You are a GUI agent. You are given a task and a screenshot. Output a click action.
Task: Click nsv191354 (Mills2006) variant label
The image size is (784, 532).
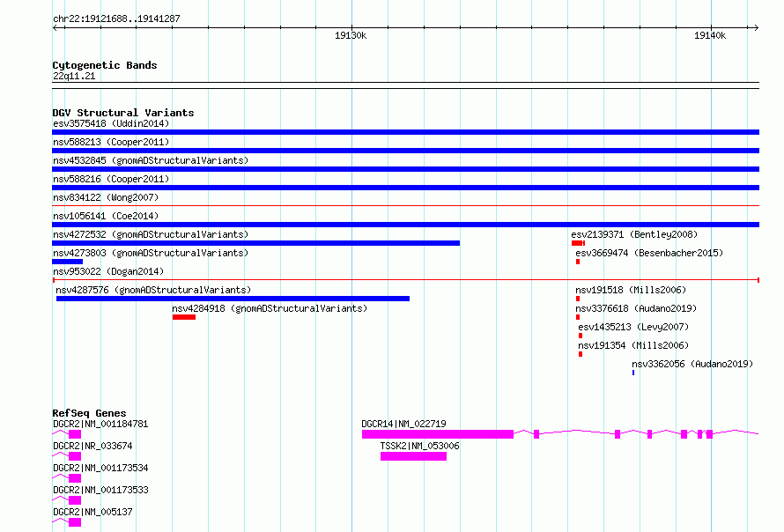[633, 345]
